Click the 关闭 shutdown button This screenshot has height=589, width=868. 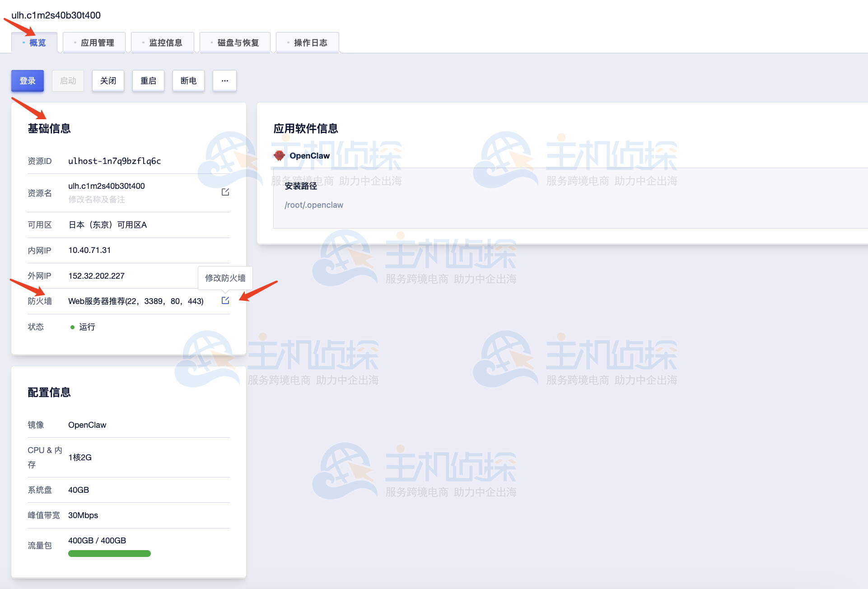pos(108,81)
